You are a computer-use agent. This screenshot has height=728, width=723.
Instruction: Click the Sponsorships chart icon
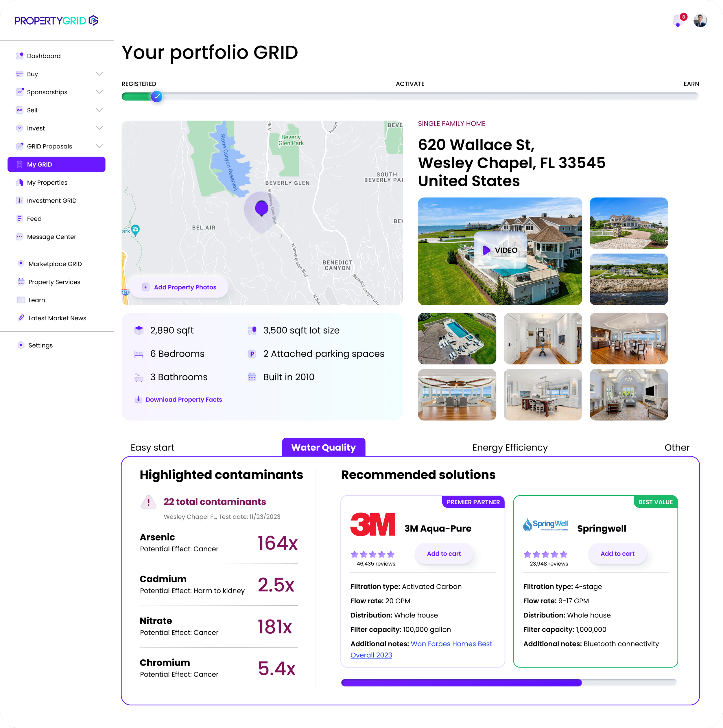[20, 92]
